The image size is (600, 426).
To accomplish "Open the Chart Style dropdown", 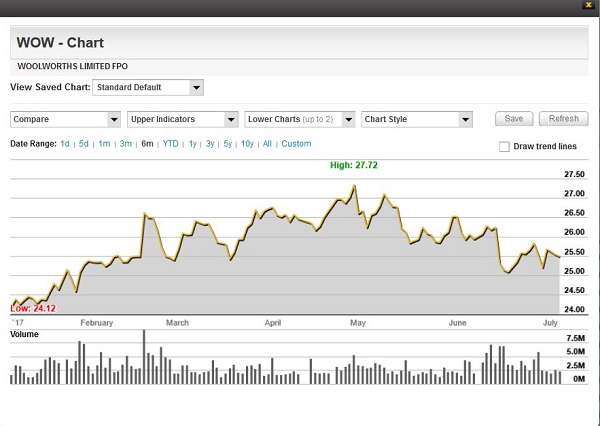I will 417,119.
